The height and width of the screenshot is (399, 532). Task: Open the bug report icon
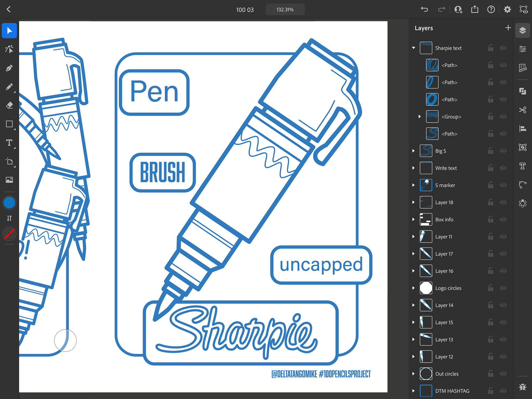coord(523,387)
